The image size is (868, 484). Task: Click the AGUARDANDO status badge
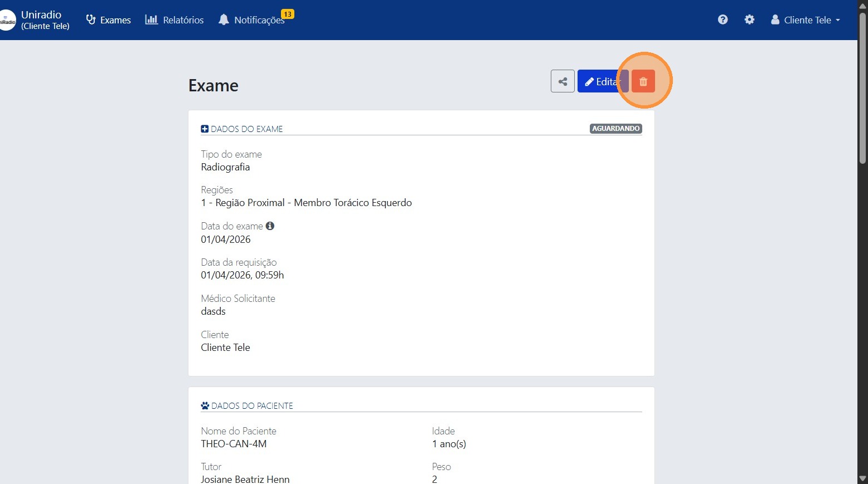[615, 129]
